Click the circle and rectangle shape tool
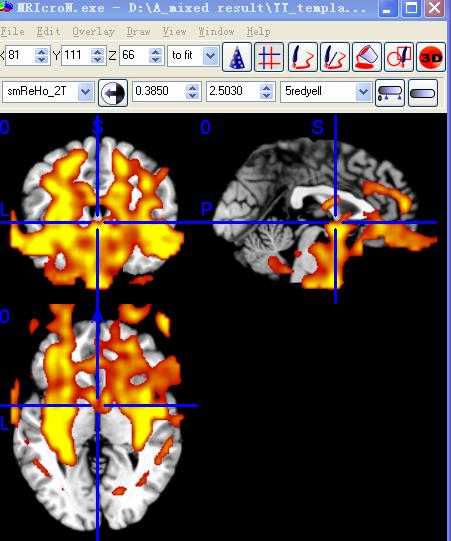The image size is (451, 541). (399, 57)
